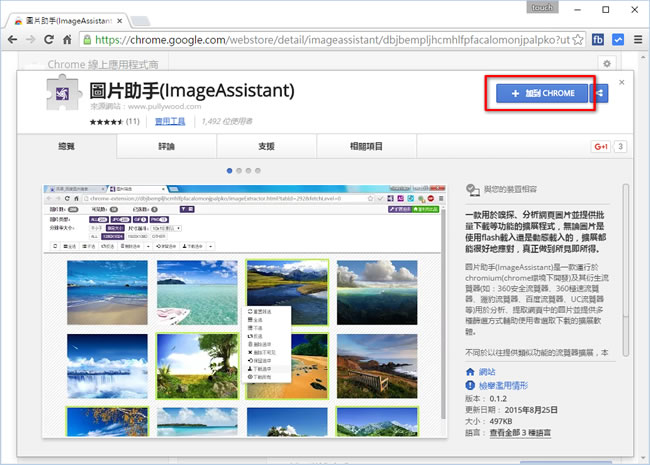Image resolution: width=650 pixels, height=465 pixels.
Task: Click the share button next to add to Chrome
Action: [x=599, y=93]
